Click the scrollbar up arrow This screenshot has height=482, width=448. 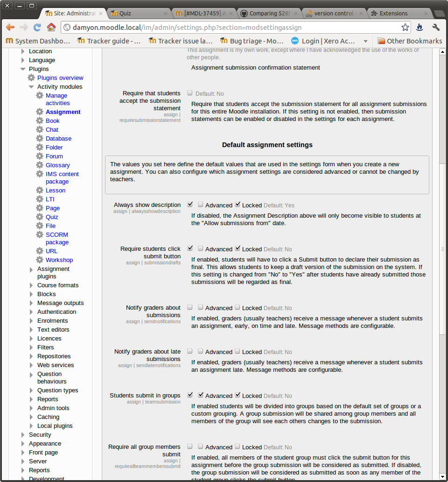point(442,52)
